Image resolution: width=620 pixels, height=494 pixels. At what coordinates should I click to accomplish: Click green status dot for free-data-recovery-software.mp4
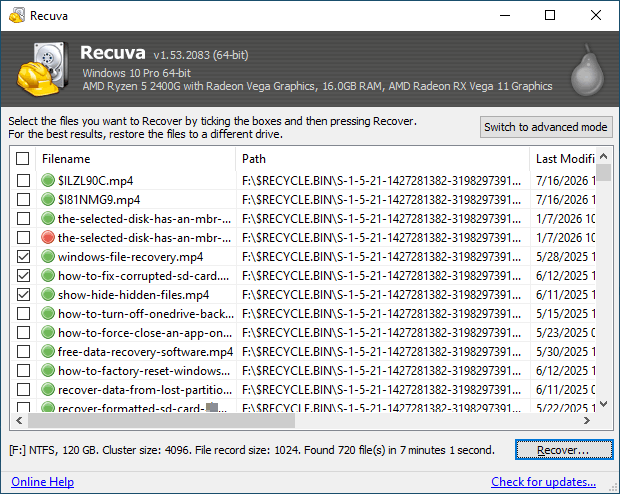[x=48, y=351]
